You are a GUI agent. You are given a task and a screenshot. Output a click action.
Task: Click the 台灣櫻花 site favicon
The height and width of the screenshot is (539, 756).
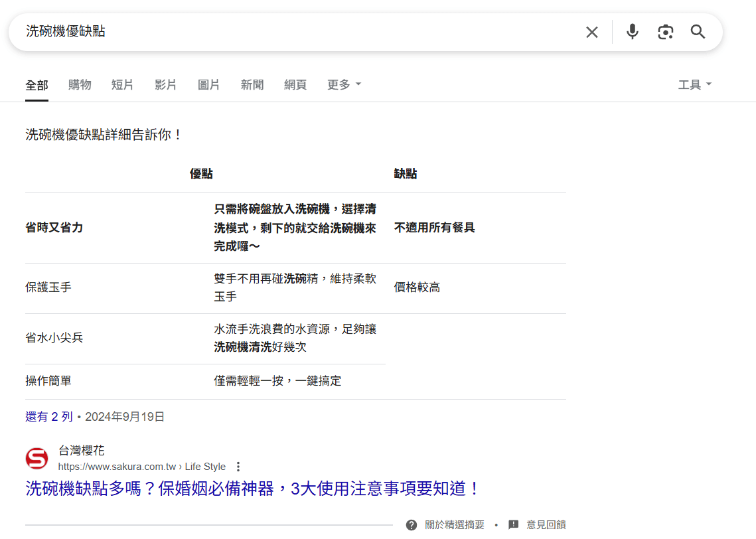coord(37,458)
